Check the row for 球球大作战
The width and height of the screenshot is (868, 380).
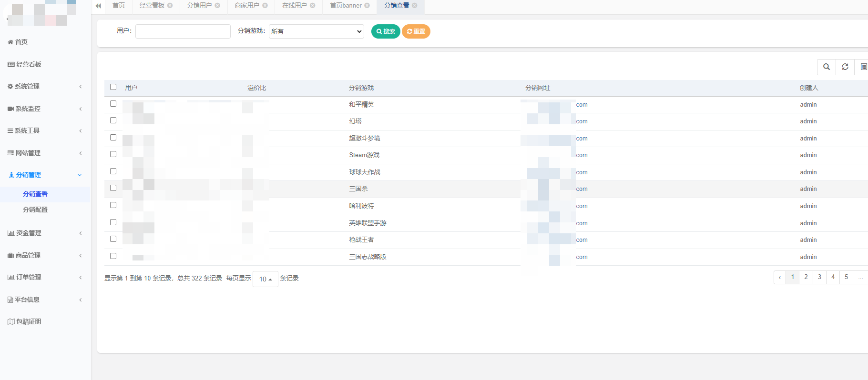click(x=113, y=171)
